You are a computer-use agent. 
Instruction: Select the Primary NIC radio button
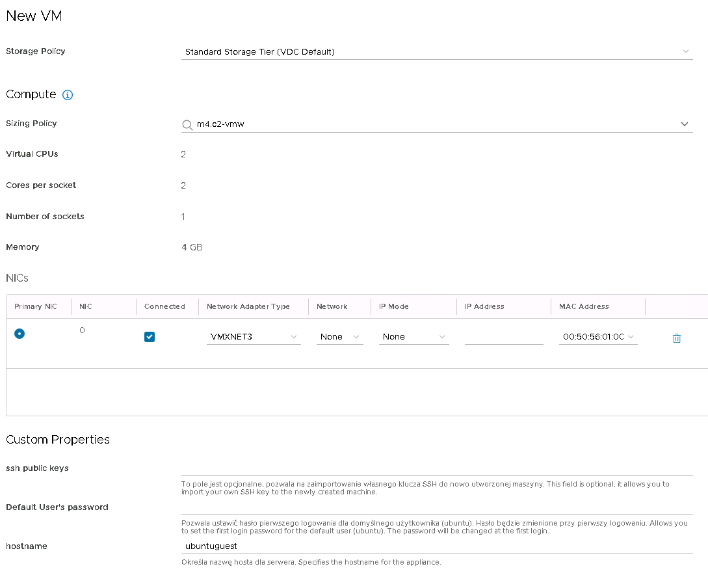pos(20,334)
